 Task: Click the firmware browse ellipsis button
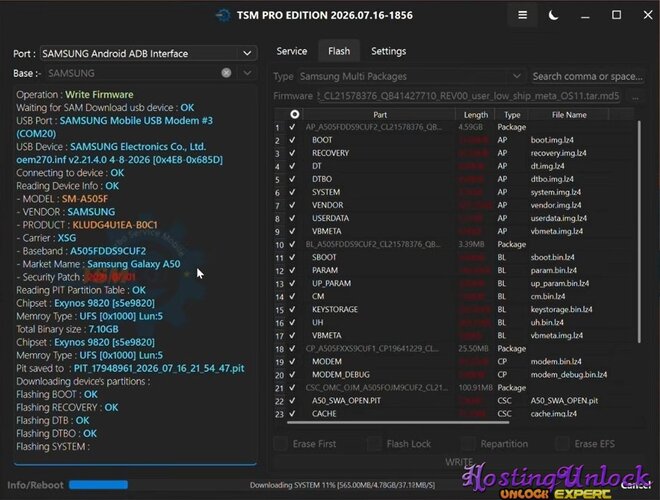point(635,97)
